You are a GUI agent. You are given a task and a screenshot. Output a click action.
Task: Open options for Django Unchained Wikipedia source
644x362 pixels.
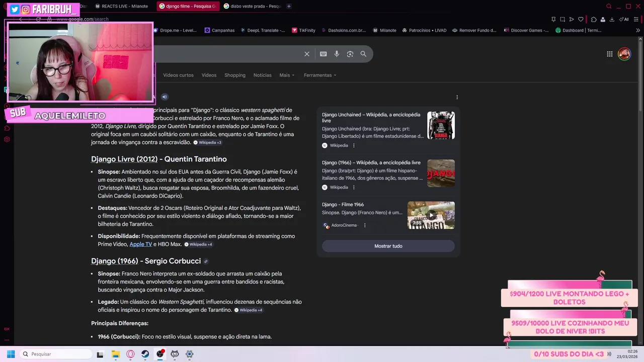point(354,145)
